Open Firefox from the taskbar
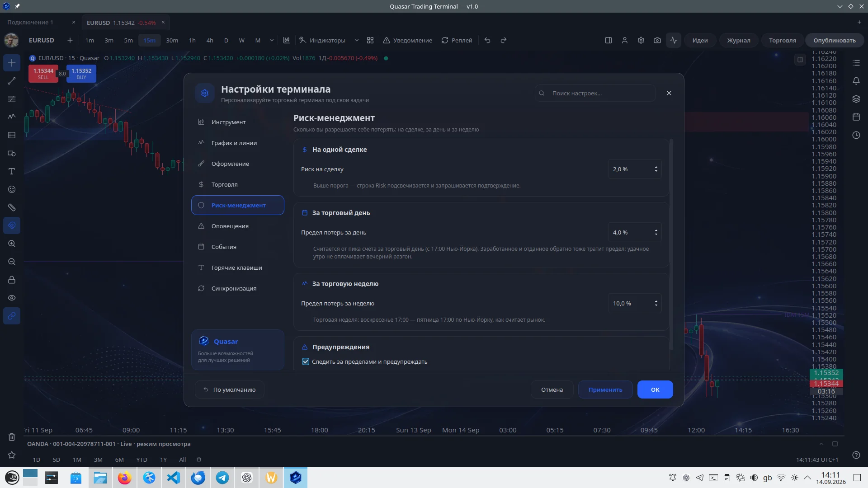This screenshot has width=868, height=488. pyautogui.click(x=125, y=478)
